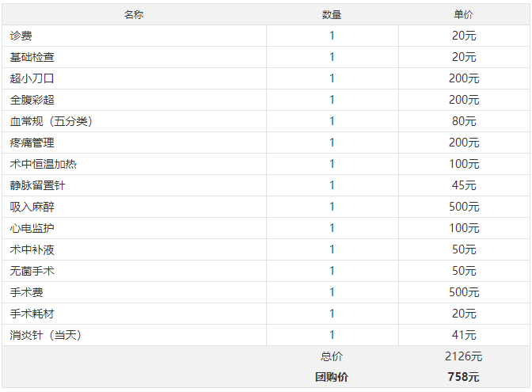Select 静脉留置针 row name
This screenshot has width=532, height=392.
tap(38, 185)
